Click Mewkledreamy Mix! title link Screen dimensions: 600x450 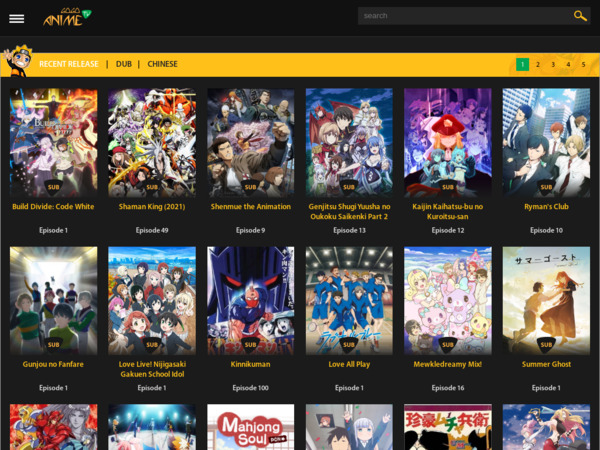coord(448,364)
